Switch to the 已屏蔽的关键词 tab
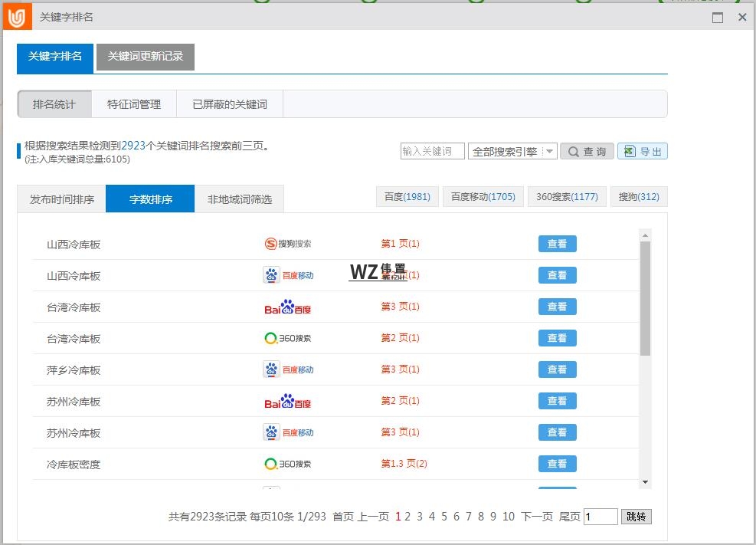 [x=229, y=103]
